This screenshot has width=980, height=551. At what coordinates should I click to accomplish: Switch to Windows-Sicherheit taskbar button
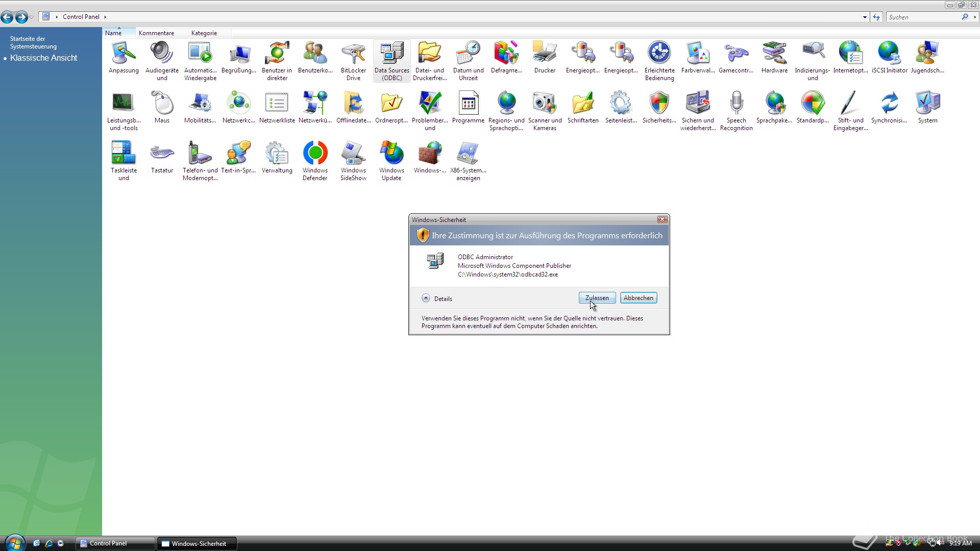[197, 543]
